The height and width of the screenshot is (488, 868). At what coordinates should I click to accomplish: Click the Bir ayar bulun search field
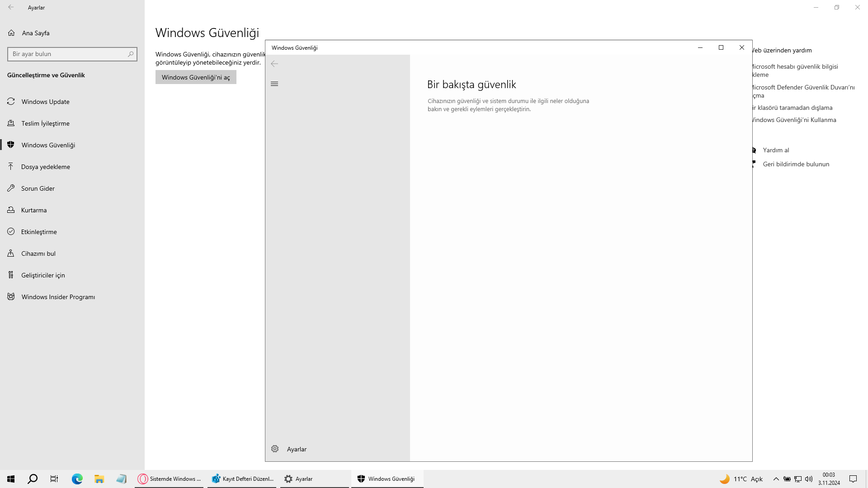pyautogui.click(x=68, y=54)
